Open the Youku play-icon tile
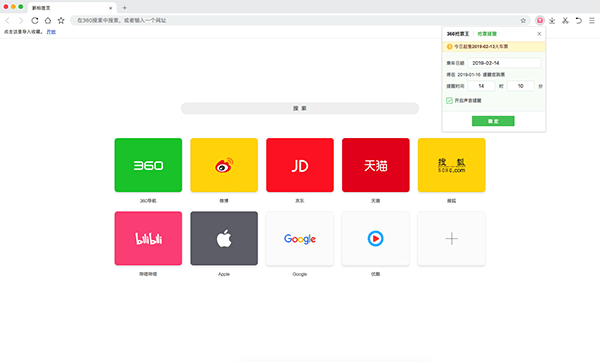This screenshot has height=362, width=600. click(376, 238)
